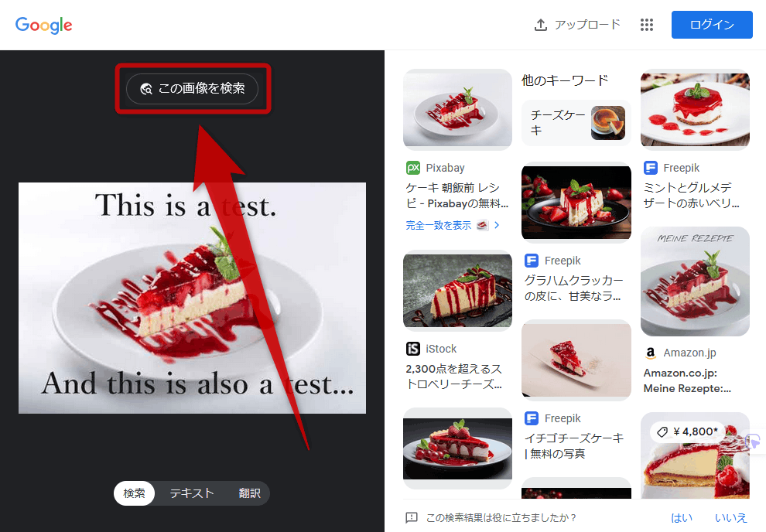Viewport: 766px width, 532px height.
Task: Click the lens icon in この画像を検索
Action: click(x=146, y=88)
